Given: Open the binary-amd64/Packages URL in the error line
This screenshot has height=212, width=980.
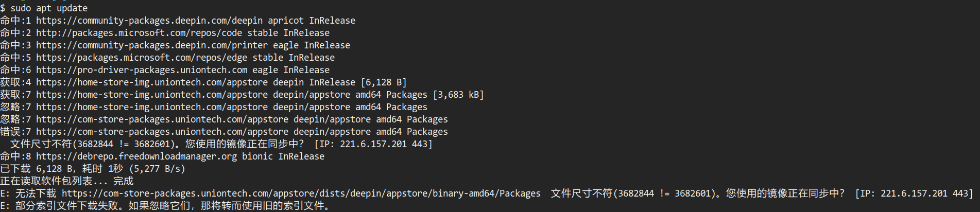Looking at the screenshot, I should (x=301, y=193).
